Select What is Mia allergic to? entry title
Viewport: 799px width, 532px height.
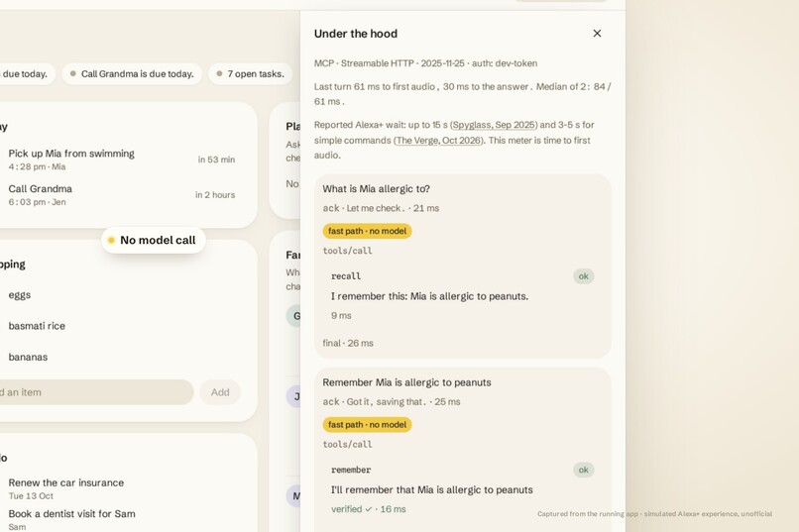pyautogui.click(x=376, y=189)
